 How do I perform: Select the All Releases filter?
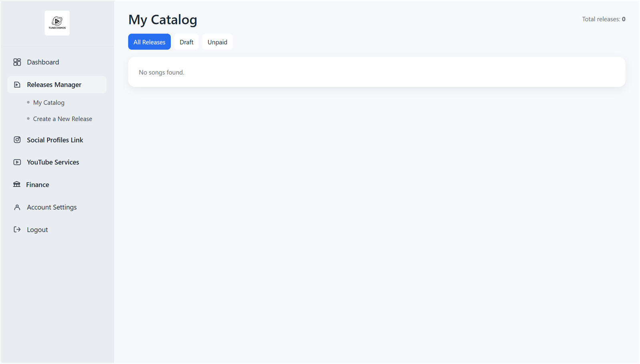[149, 42]
